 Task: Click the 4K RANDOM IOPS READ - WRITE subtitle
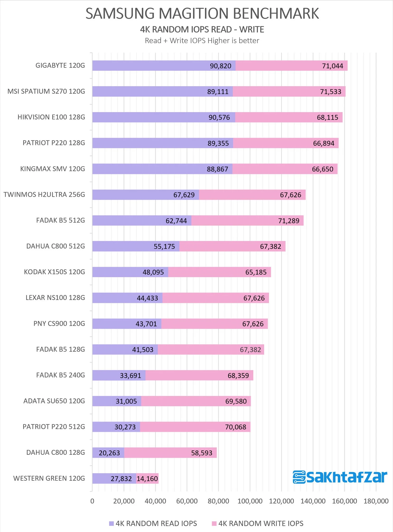pos(202,30)
